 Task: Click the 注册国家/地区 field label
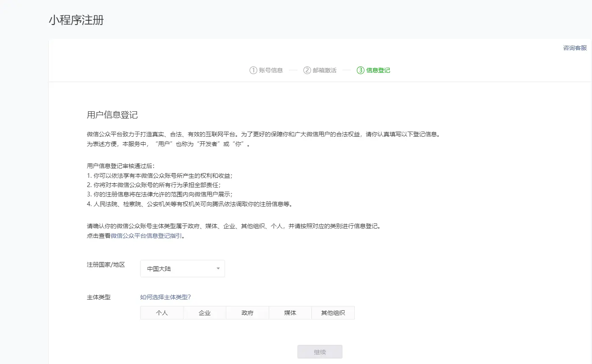click(x=106, y=265)
